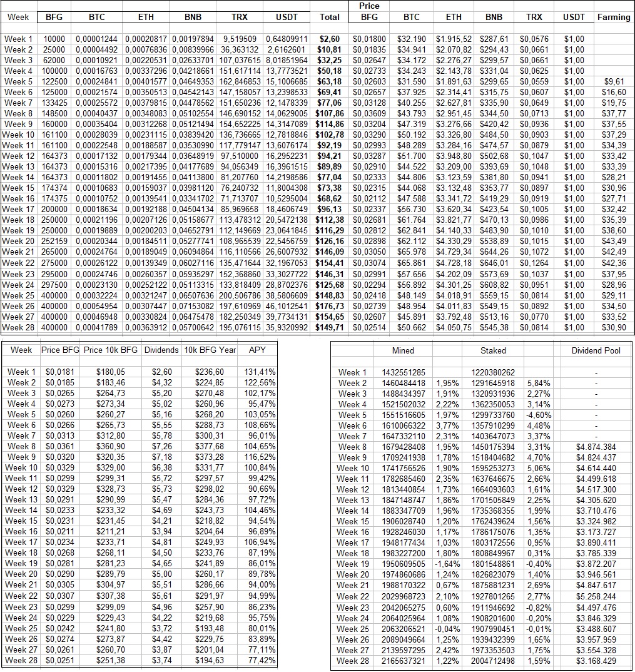Select APY value 131,41%
Screen dimensions: 635x672
pos(260,372)
